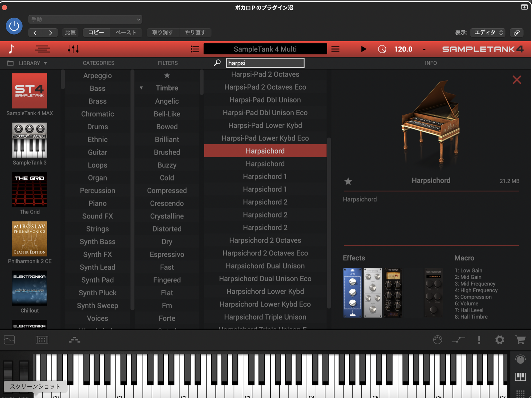Select the Chillout library
The image size is (532, 398).
pos(30,292)
